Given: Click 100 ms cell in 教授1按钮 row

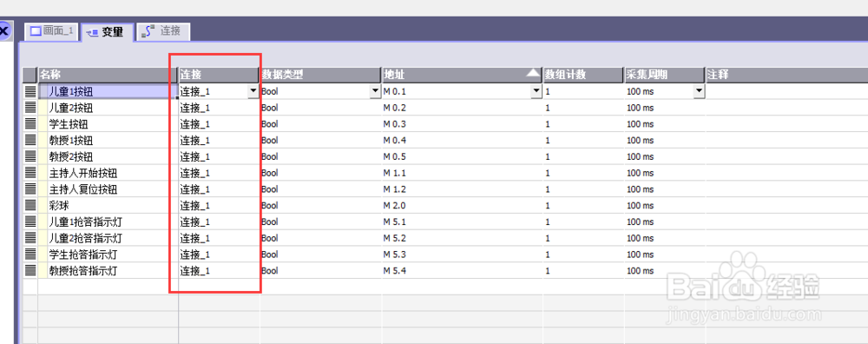Looking at the screenshot, I should (665, 140).
